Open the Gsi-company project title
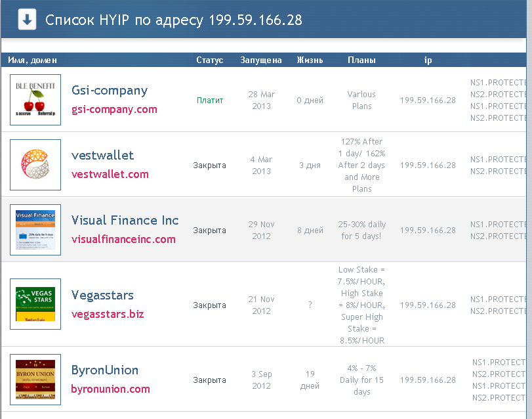 pyautogui.click(x=110, y=91)
